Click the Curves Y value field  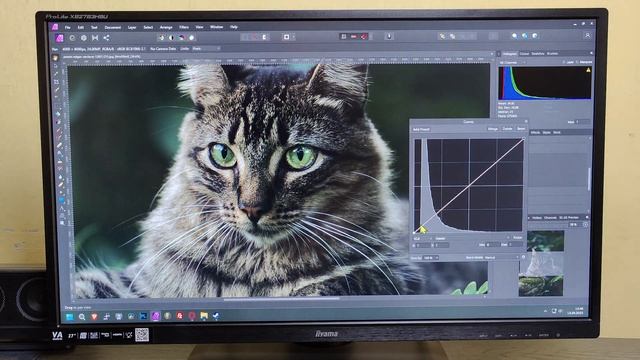pos(442,245)
